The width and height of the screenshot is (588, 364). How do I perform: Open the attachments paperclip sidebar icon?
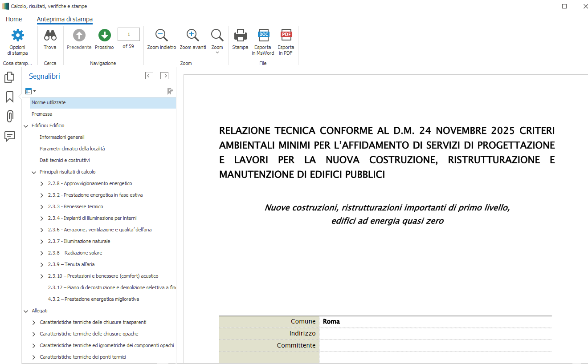click(x=9, y=116)
